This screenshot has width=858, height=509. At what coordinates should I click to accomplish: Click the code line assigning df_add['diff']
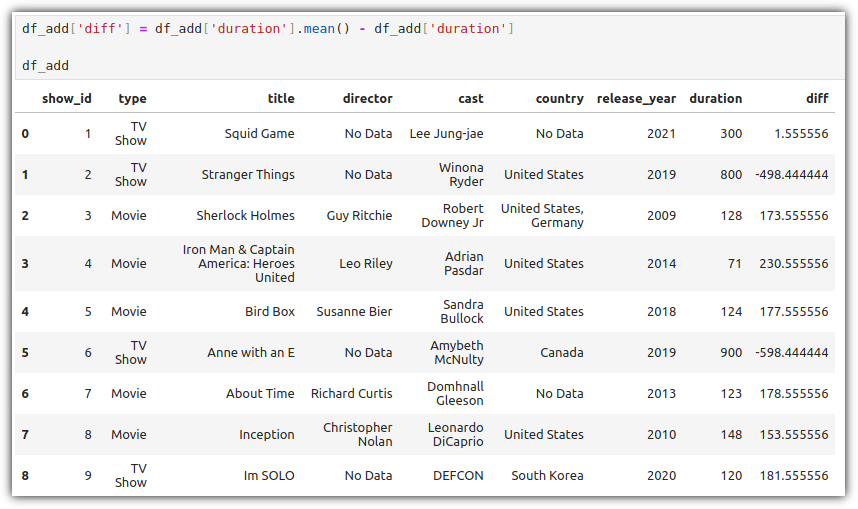pos(268,28)
